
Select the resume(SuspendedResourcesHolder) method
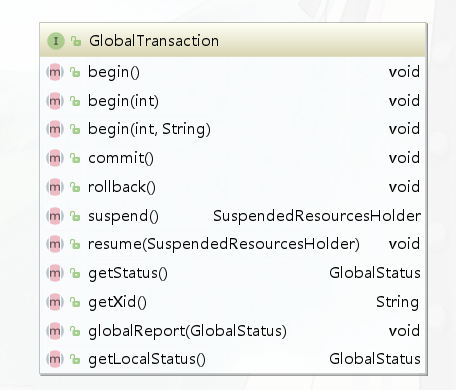click(x=224, y=244)
